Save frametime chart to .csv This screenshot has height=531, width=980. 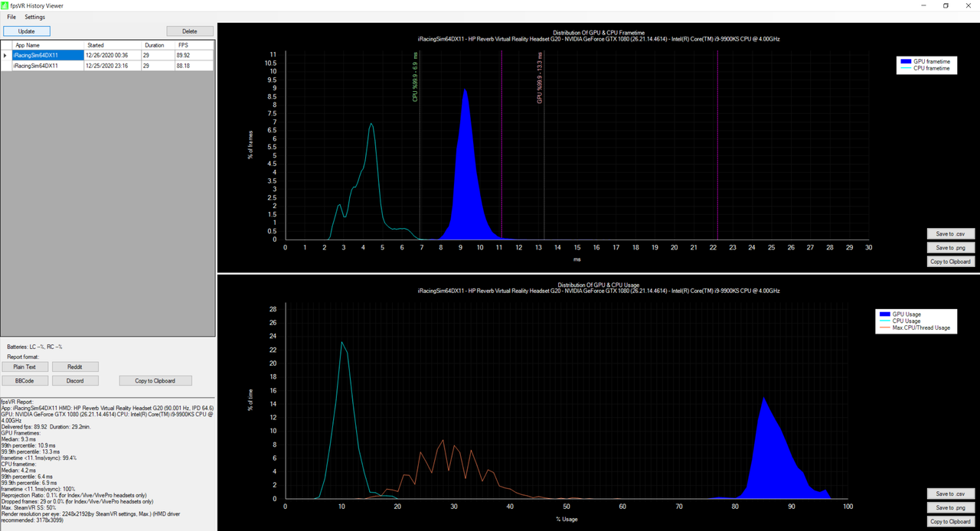tap(949, 234)
